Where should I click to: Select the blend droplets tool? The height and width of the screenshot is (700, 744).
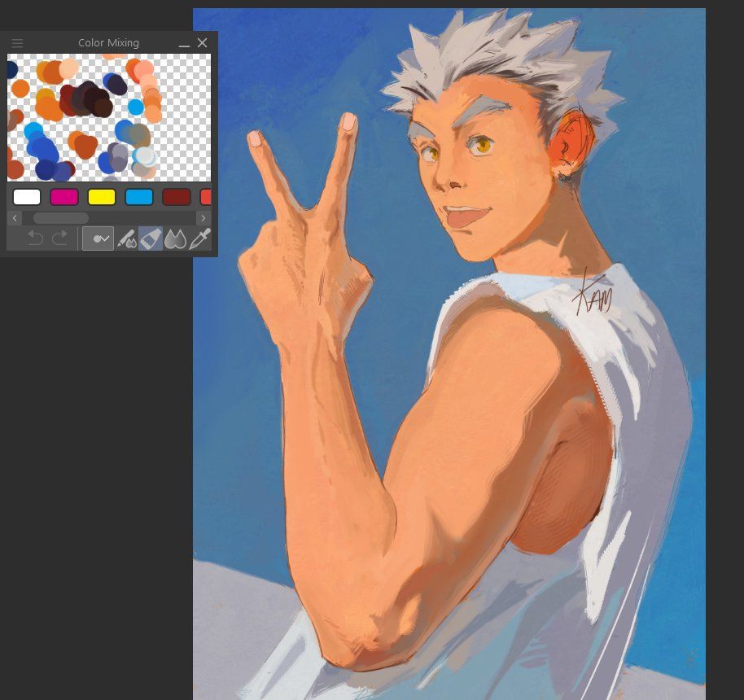pyautogui.click(x=175, y=238)
